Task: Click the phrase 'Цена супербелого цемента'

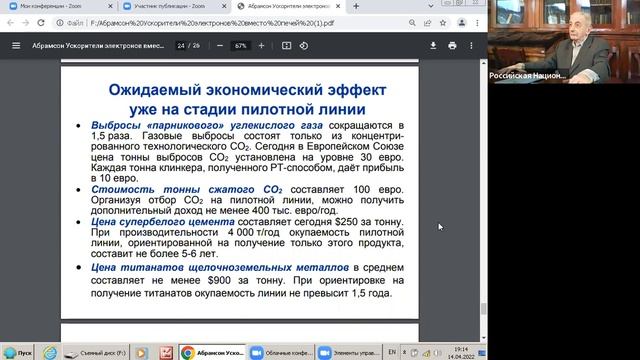Action: (x=162, y=222)
